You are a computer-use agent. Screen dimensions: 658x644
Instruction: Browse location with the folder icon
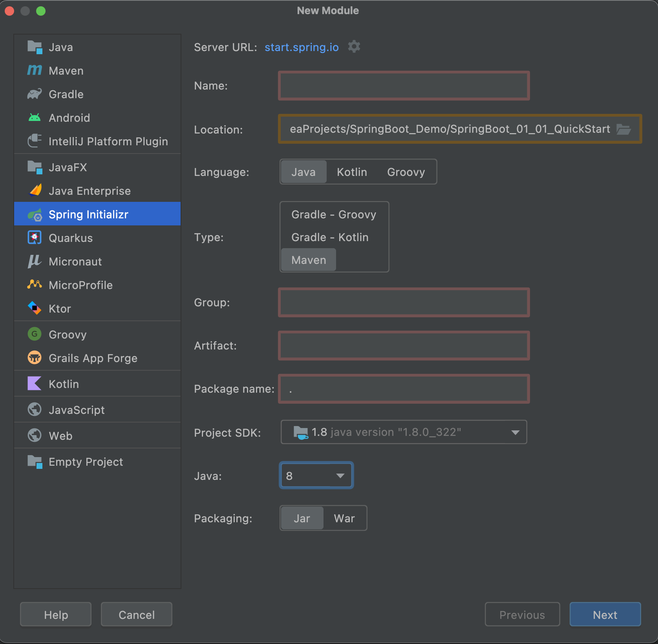624,129
